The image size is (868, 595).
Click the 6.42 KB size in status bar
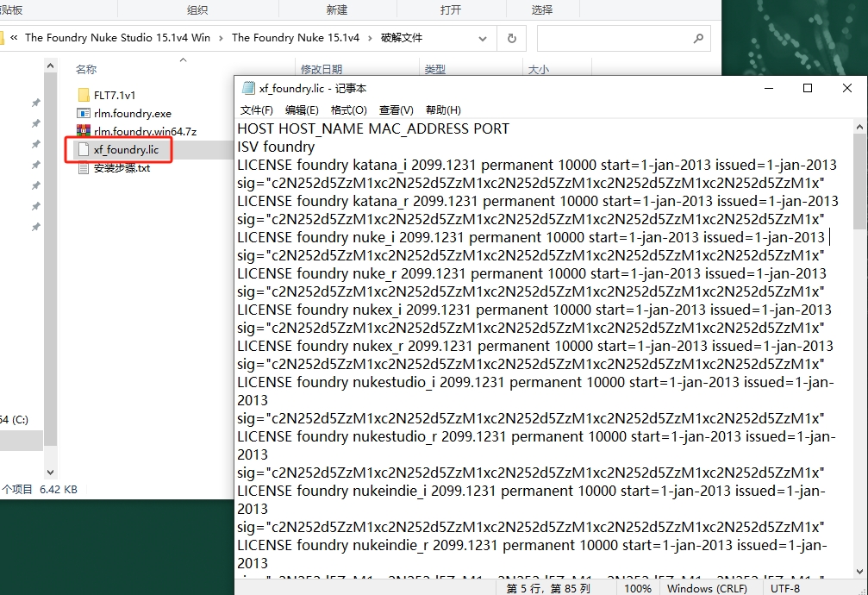click(58, 489)
